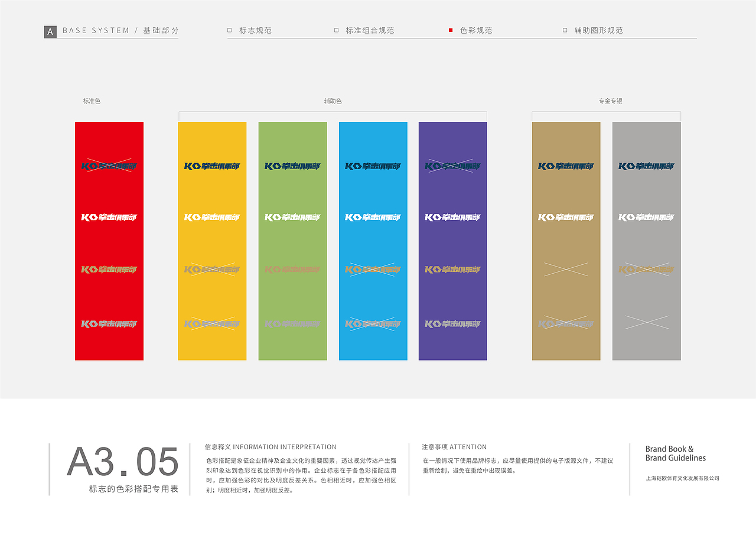Pick the silver logo on the purple swatch
Screen dimensions: 756x535
pyautogui.click(x=452, y=324)
